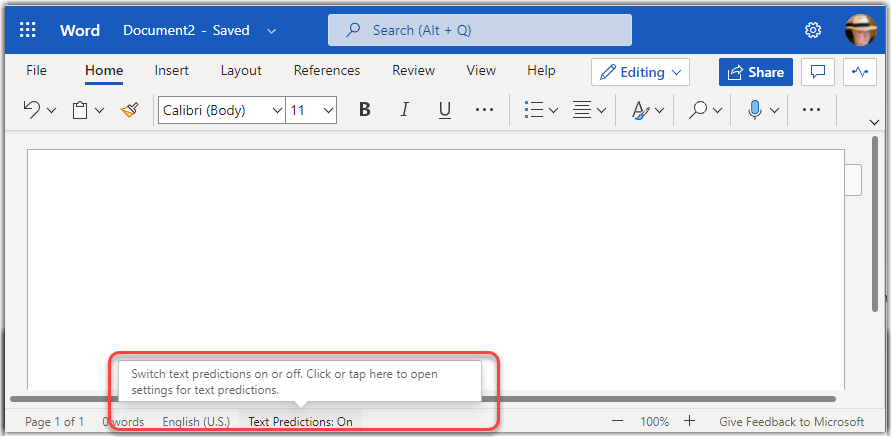Click the Undo arrow icon
This screenshot has width=892, height=437.
click(x=32, y=110)
